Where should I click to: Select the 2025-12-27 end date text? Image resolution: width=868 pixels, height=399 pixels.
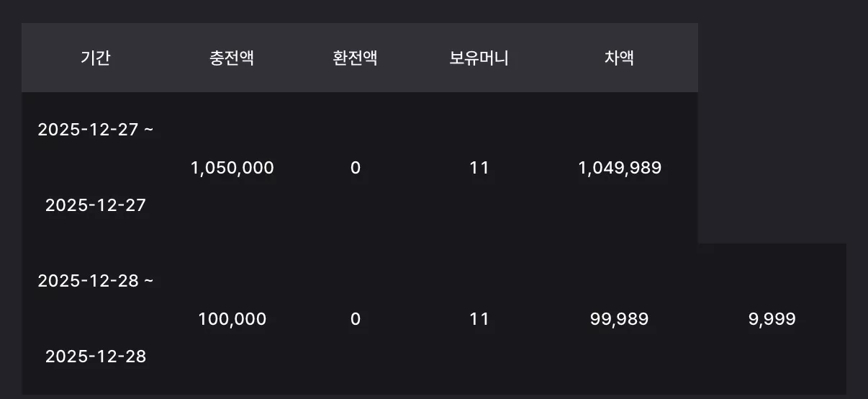tap(96, 206)
